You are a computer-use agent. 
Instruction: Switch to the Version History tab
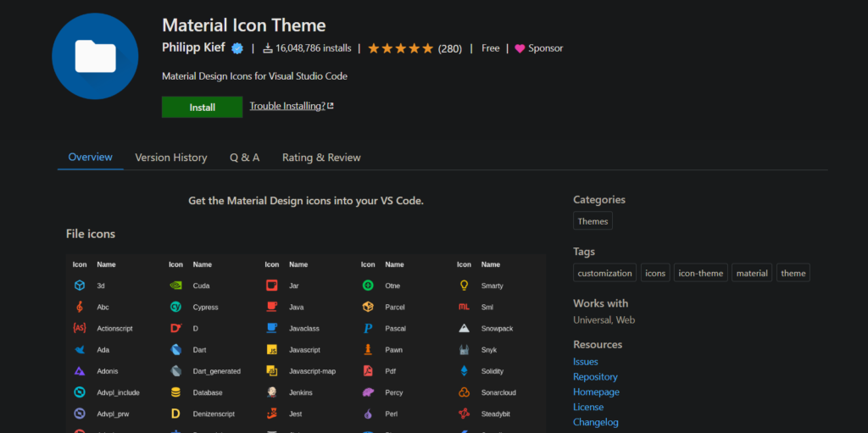click(171, 158)
